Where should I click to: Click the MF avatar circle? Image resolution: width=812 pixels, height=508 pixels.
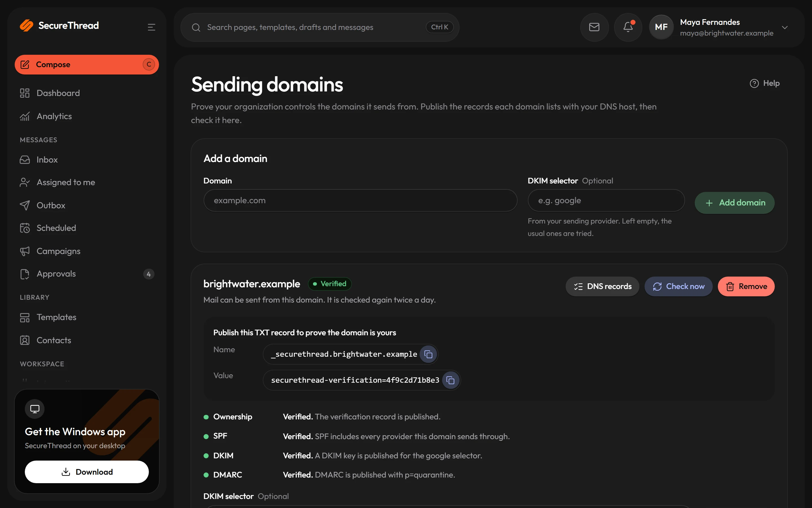click(x=661, y=27)
